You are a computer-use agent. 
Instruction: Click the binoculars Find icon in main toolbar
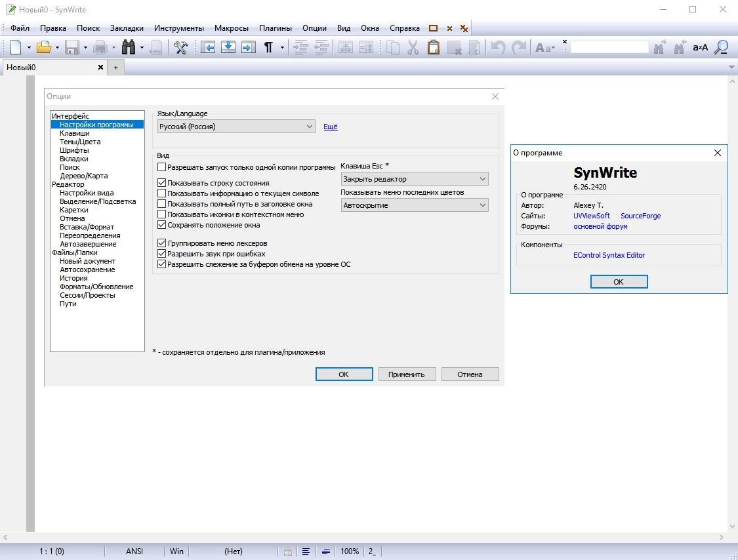coord(129,47)
